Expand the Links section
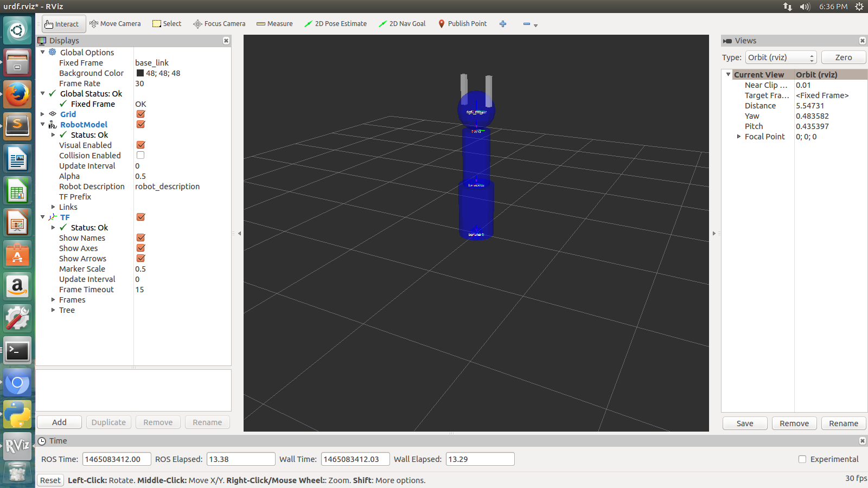The width and height of the screenshot is (868, 488). point(53,207)
